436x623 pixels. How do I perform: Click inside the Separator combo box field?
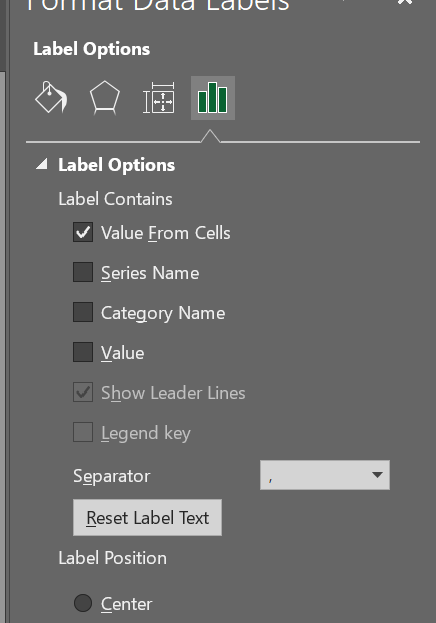(325, 475)
